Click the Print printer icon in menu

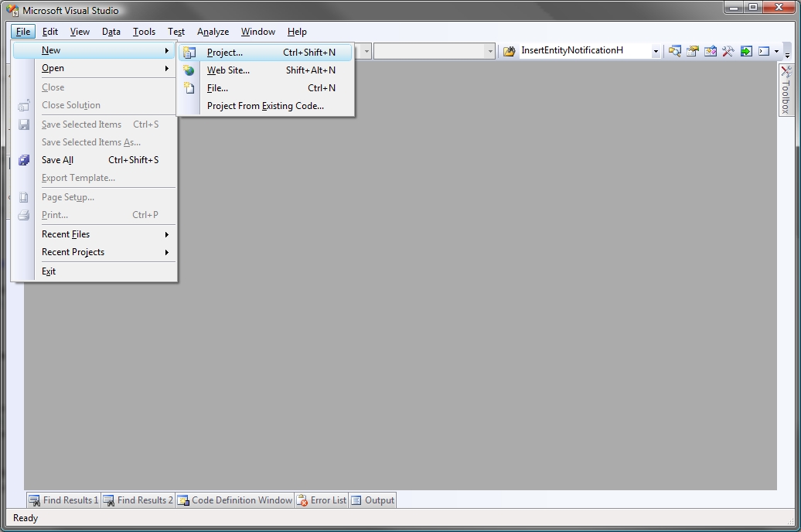click(23, 215)
